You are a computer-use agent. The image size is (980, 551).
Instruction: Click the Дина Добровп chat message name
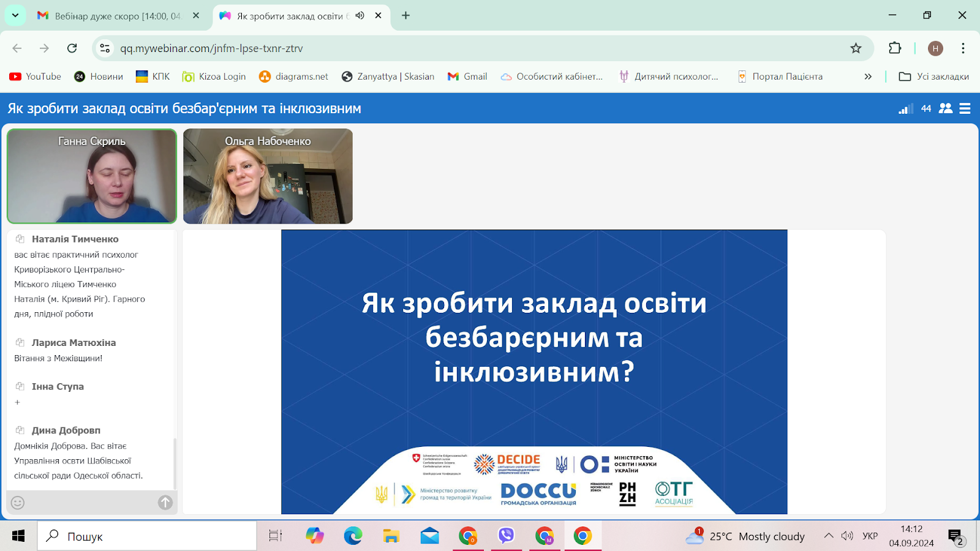pyautogui.click(x=66, y=430)
